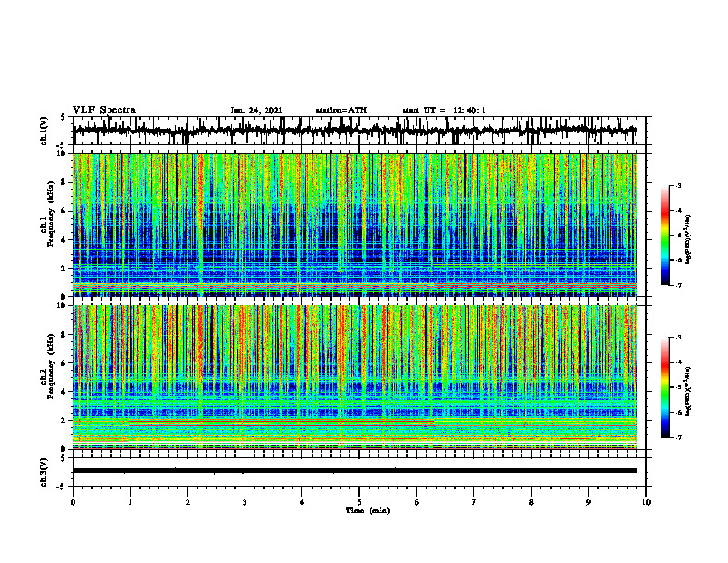Click the ch.3 flat black trace
This screenshot has width=728, height=563.
click(354, 471)
